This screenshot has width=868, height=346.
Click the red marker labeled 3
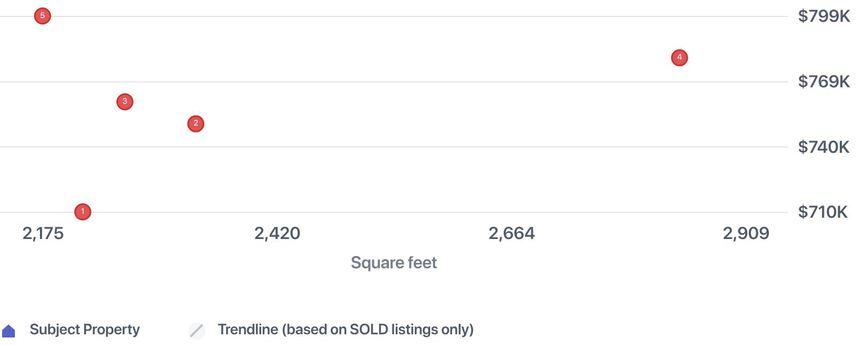click(x=125, y=102)
